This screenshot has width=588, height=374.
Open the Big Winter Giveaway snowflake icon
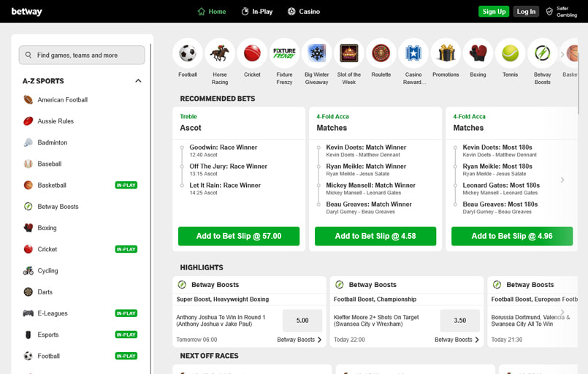(x=316, y=53)
